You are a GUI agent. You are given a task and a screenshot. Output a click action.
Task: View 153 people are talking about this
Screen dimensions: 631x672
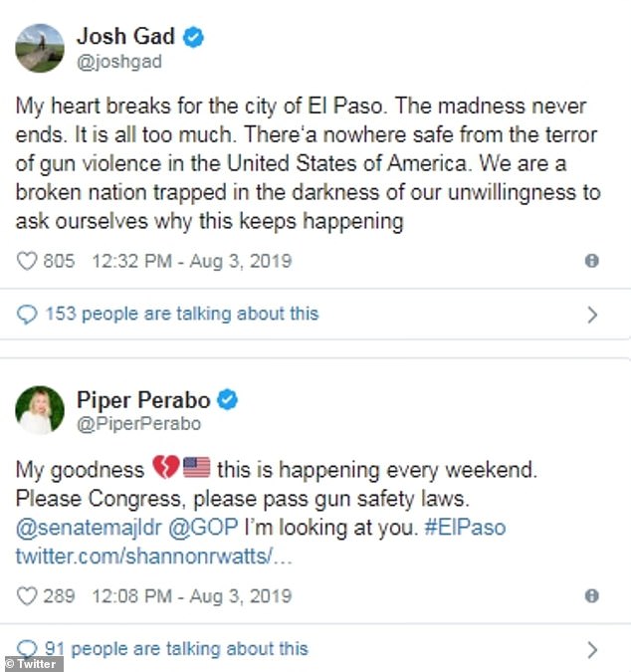point(181,315)
